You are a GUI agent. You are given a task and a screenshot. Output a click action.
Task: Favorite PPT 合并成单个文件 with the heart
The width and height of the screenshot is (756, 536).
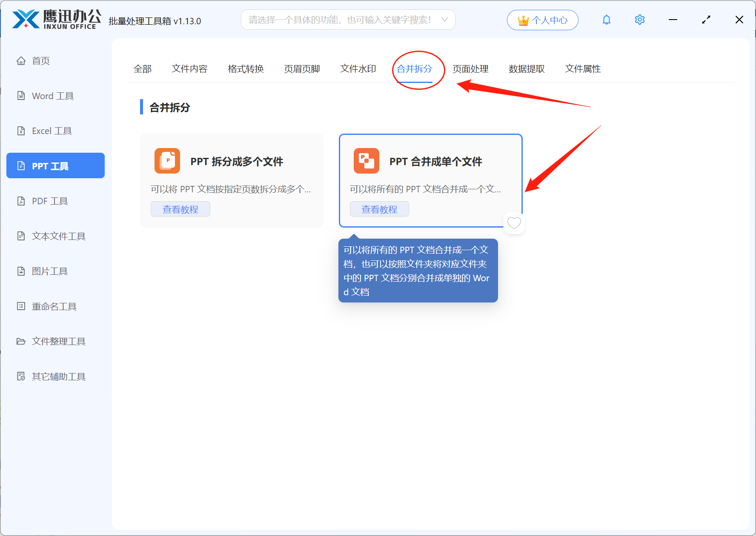514,223
